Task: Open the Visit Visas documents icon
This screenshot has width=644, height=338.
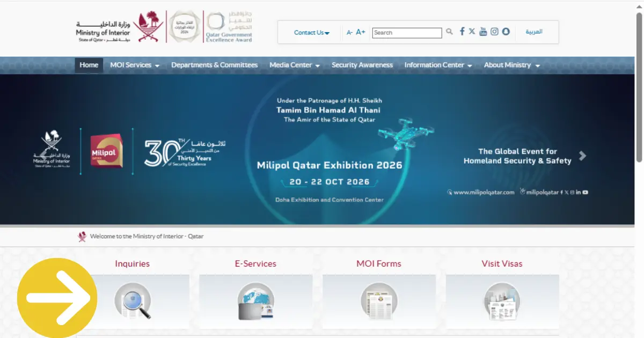Action: coord(502,302)
